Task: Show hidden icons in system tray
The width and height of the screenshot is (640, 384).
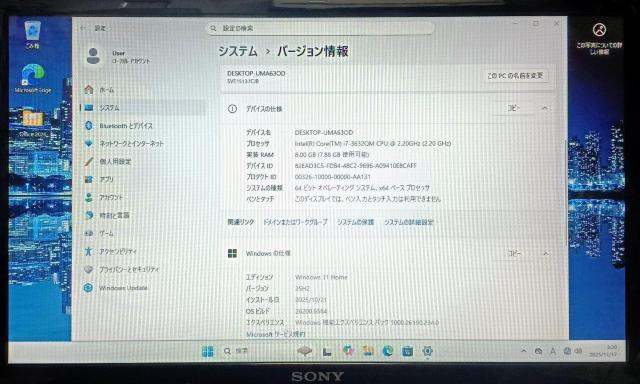Action: 524,351
